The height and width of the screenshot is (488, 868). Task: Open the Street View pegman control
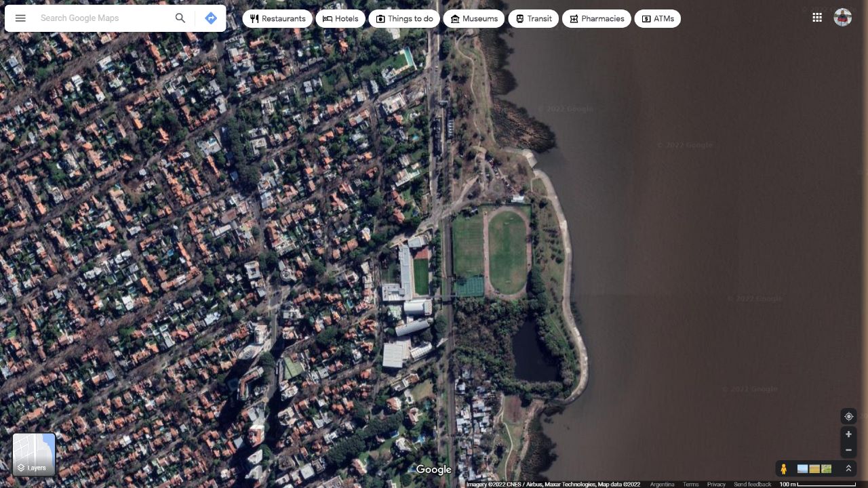[783, 468]
